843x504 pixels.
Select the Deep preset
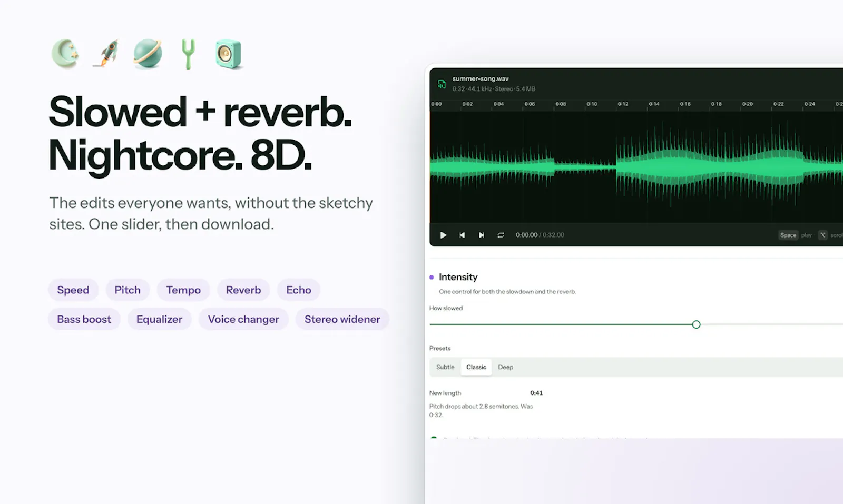pyautogui.click(x=506, y=367)
